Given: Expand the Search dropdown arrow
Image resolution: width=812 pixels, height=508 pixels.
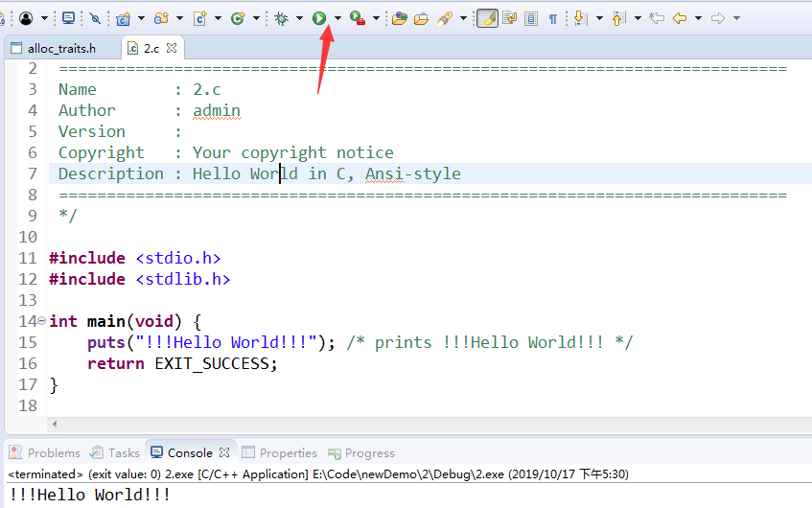Looking at the screenshot, I should click(463, 18).
